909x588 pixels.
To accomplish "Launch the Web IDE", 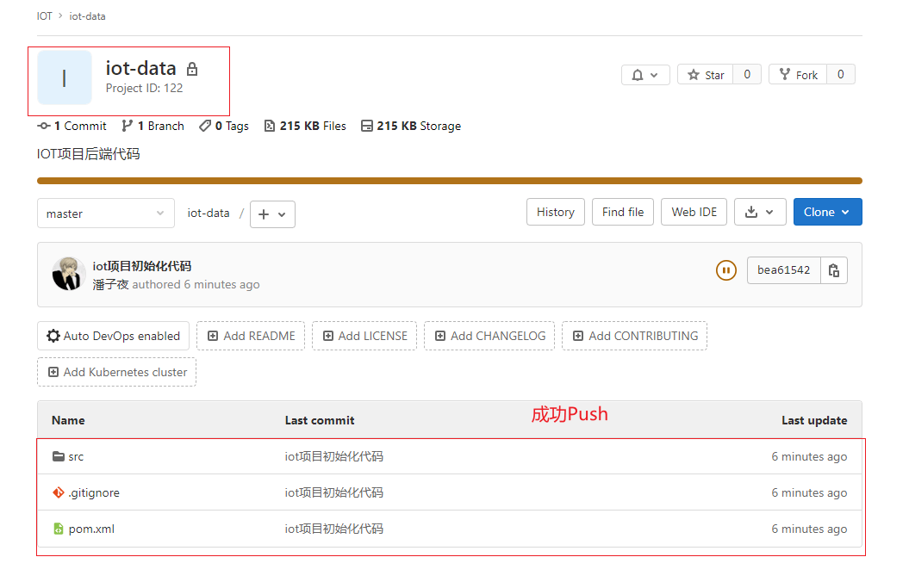I will [694, 212].
